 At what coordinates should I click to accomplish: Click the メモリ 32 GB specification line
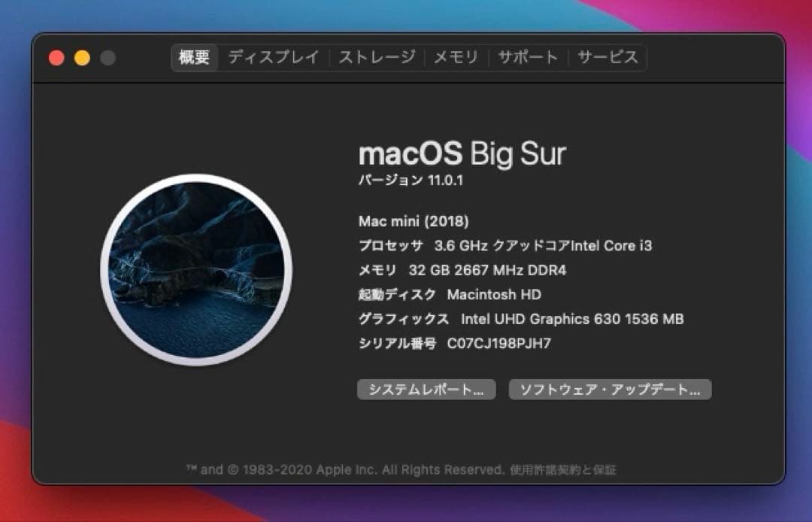tap(461, 270)
